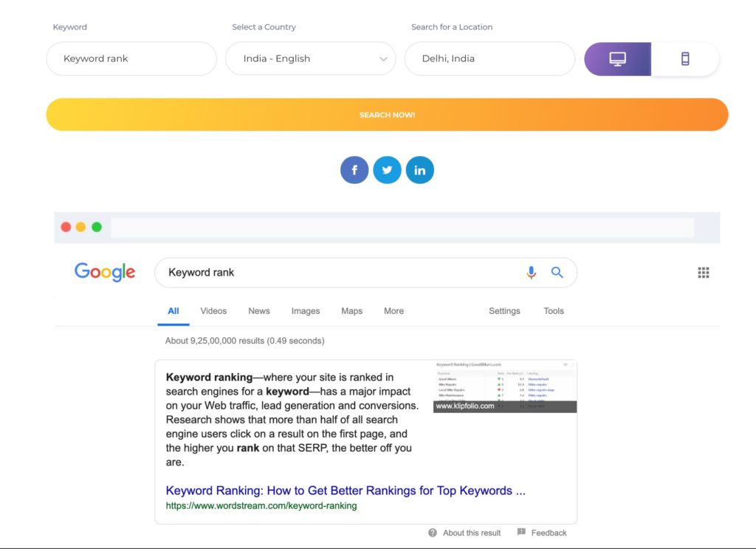Click the green window dot
Screen dimensions: 756x549
click(x=97, y=227)
